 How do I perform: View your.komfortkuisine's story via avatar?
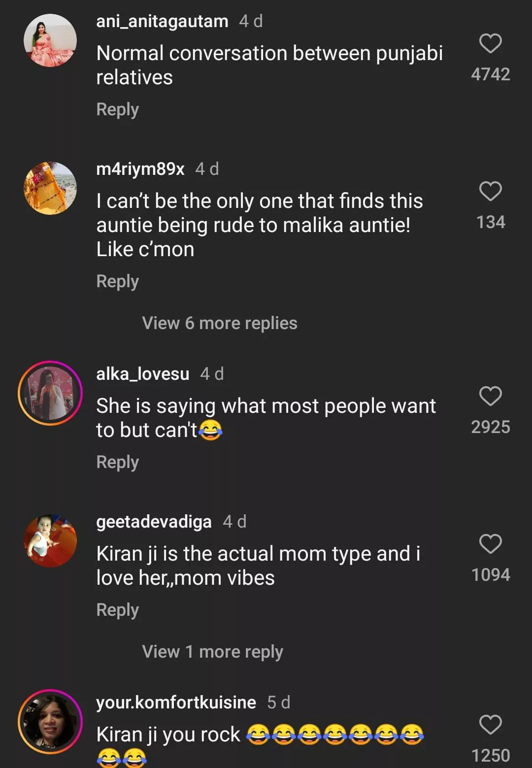click(x=50, y=722)
